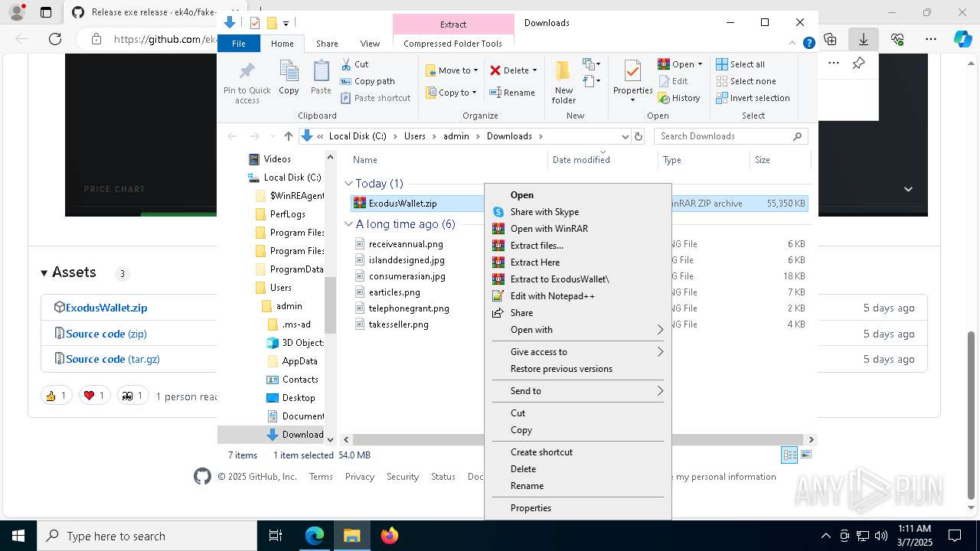Click the file list horizontal scrollbar

click(x=578, y=439)
